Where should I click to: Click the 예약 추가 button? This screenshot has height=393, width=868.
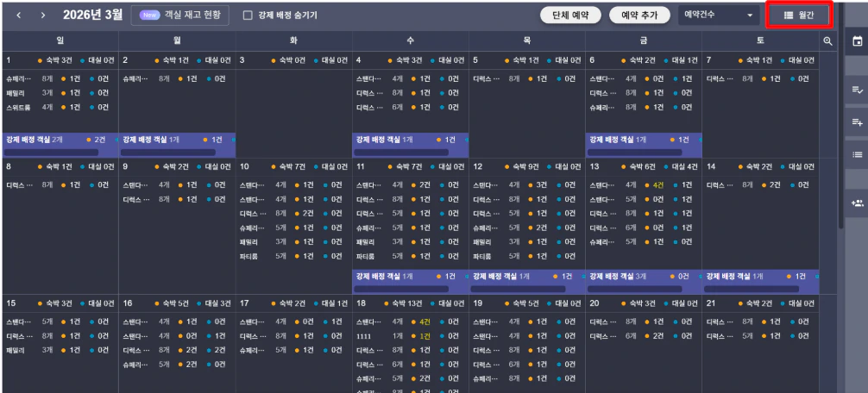pyautogui.click(x=640, y=15)
